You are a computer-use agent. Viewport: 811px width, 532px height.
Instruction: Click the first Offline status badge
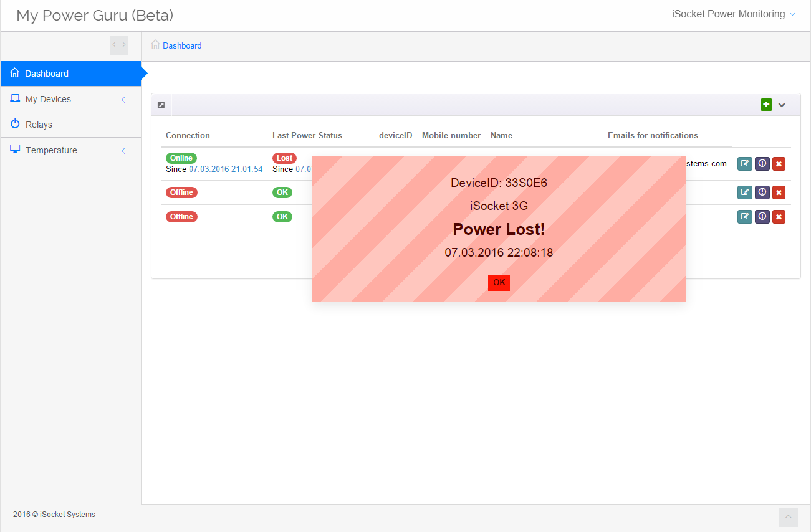click(x=181, y=192)
